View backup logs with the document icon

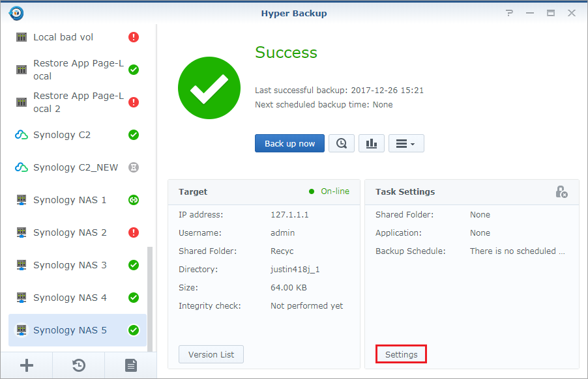tap(130, 365)
